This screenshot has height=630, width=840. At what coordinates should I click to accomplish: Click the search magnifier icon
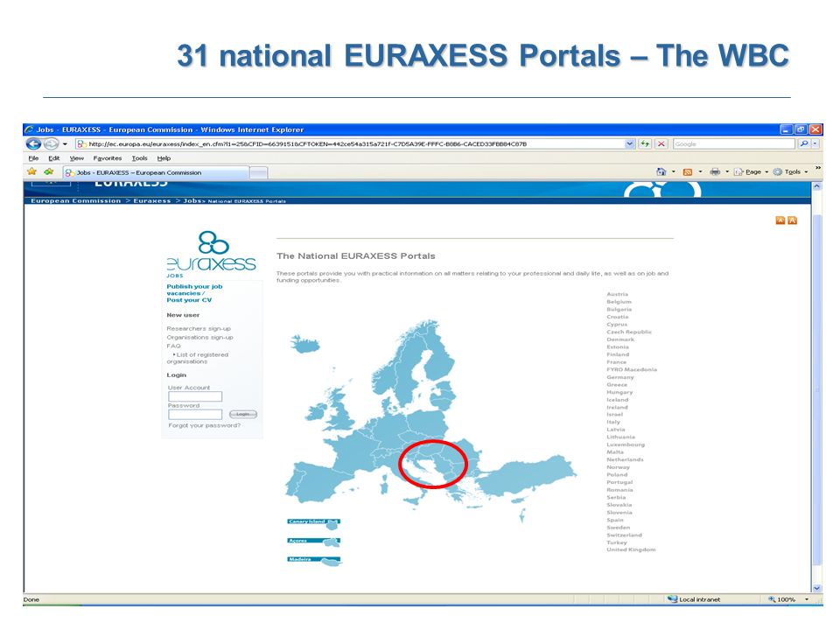point(803,143)
